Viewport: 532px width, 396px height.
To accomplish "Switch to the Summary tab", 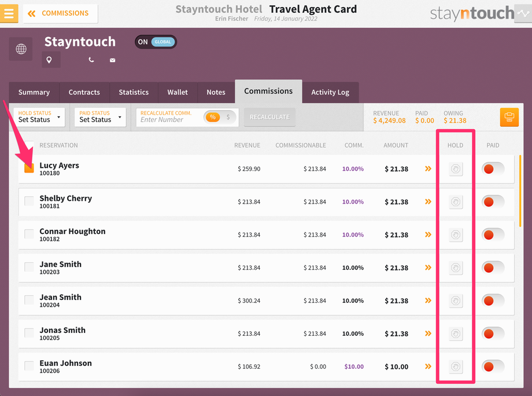I will pos(34,93).
